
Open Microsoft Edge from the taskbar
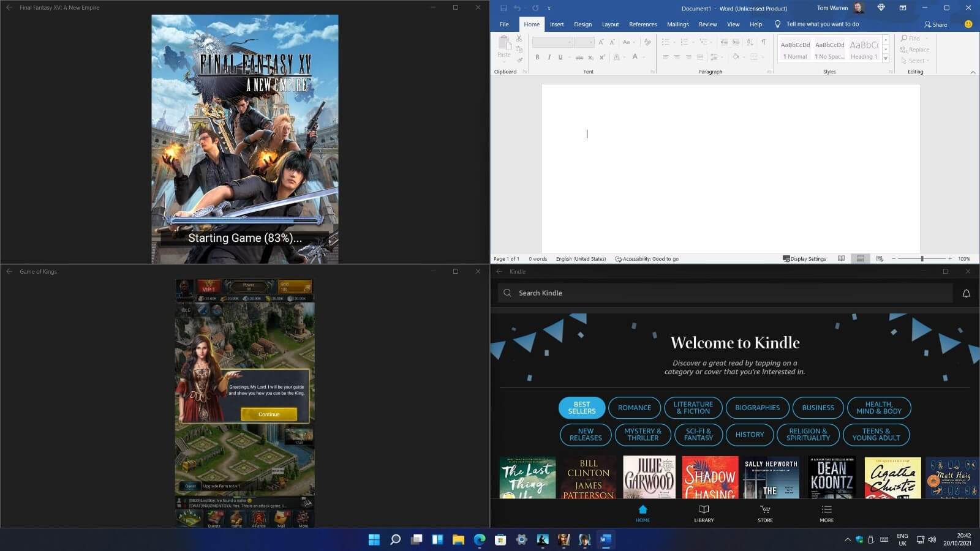tap(480, 540)
